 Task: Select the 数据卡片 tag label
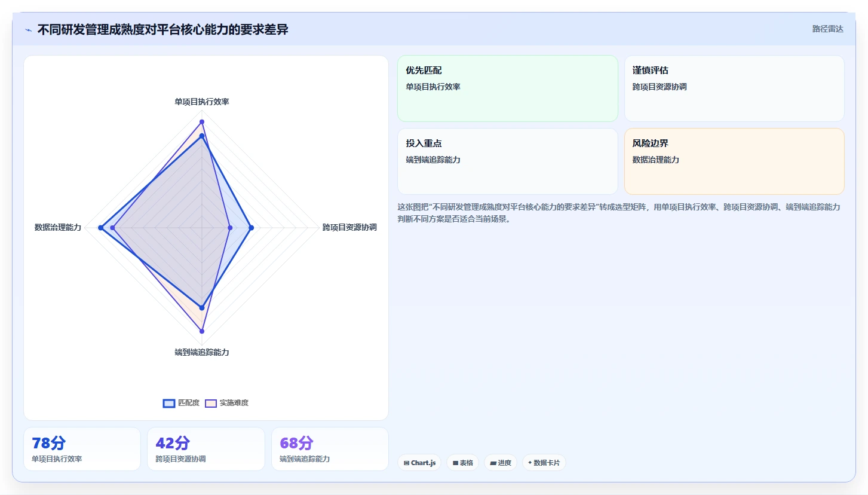[547, 463]
